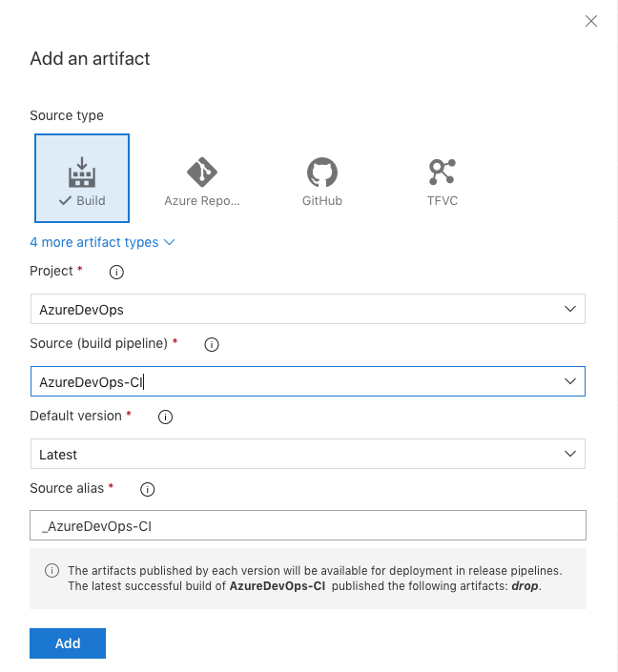Pick the GitHub source type icon
The image size is (618, 672).
321,173
